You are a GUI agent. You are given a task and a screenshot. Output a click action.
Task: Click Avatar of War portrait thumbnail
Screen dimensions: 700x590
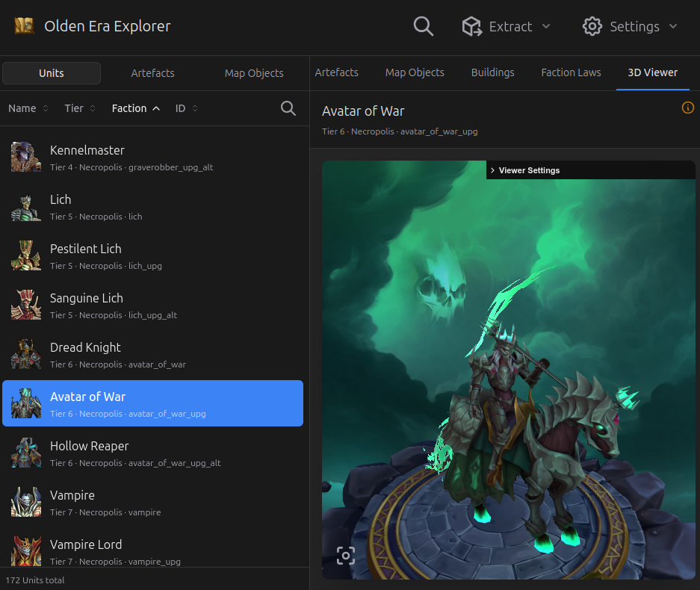[x=26, y=403]
